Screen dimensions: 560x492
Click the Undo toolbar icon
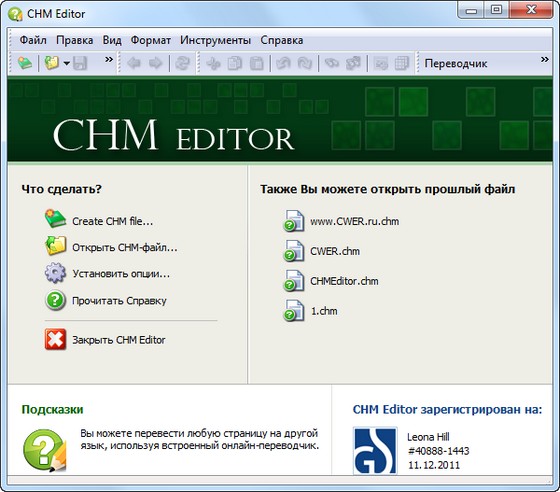tap(283, 64)
